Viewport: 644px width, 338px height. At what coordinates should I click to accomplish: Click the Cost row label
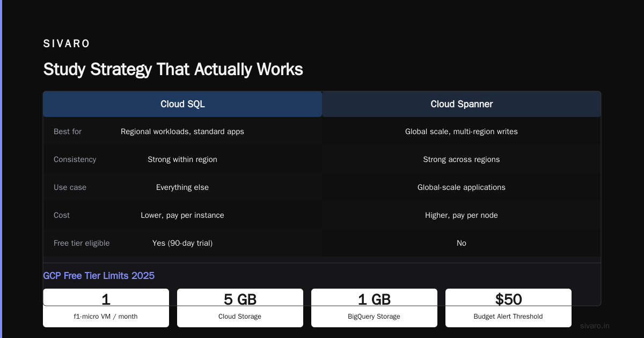coord(62,215)
